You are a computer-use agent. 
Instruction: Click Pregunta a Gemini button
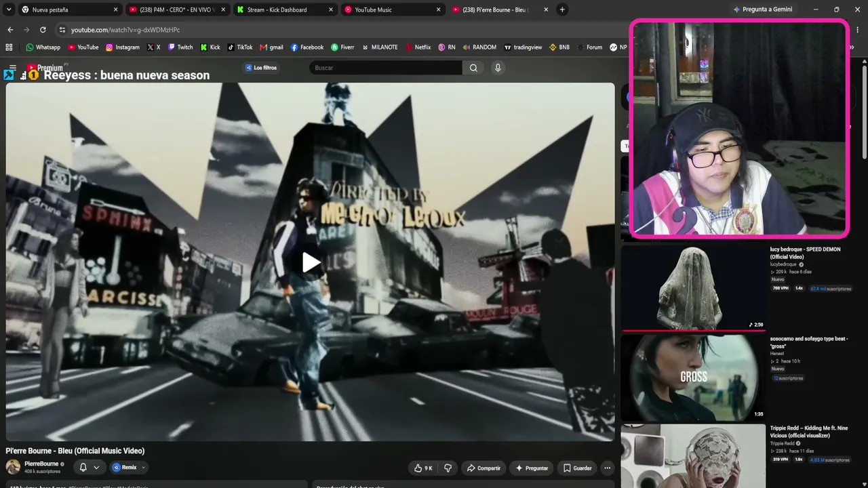762,9
